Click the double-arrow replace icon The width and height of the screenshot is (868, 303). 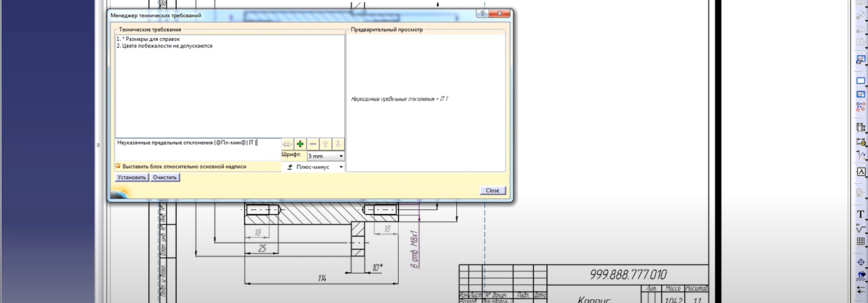coord(287,143)
